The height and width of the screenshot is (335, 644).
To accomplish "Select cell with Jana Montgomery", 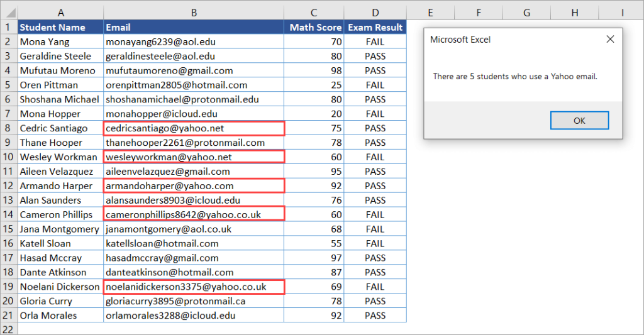I will click(x=60, y=229).
